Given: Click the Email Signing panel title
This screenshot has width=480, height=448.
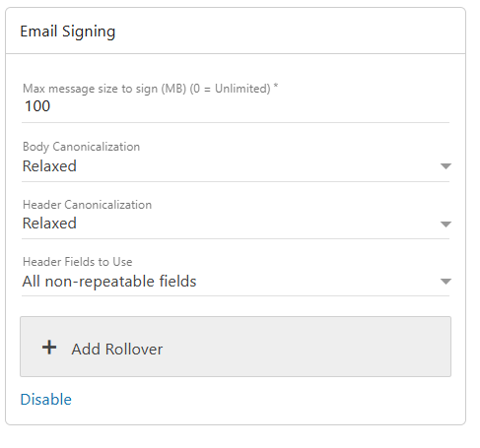Looking at the screenshot, I should (x=68, y=32).
